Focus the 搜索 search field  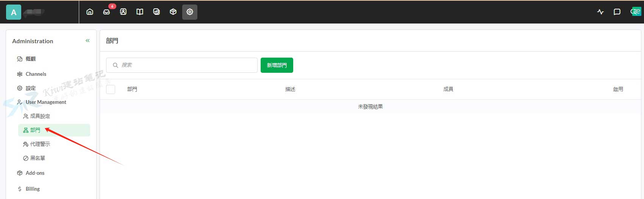pos(182,65)
